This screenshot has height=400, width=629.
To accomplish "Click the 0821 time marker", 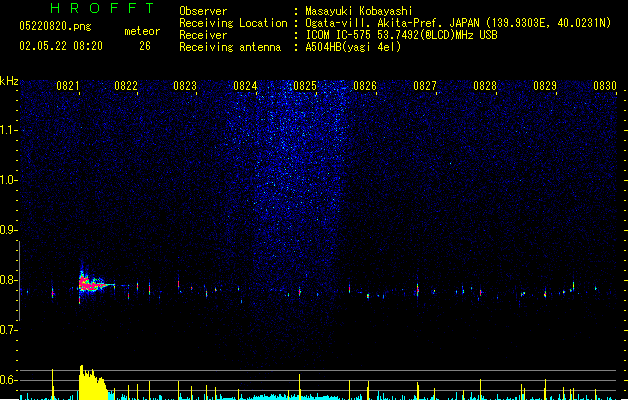I will [x=68, y=86].
